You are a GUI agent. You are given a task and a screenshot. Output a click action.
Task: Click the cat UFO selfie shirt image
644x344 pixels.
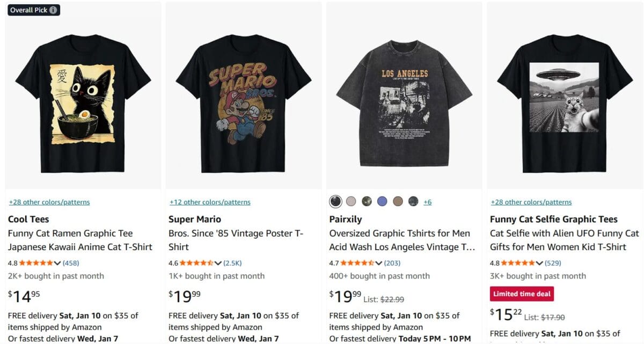coord(563,97)
